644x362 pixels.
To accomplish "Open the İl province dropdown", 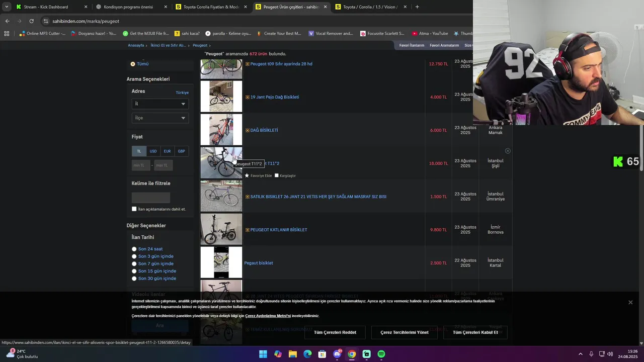I will click(160, 104).
